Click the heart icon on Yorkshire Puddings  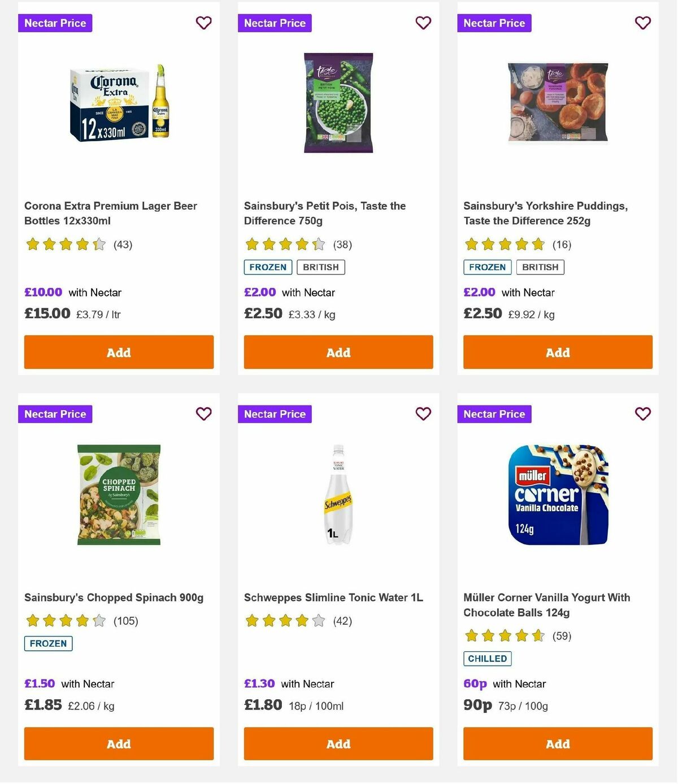[642, 23]
